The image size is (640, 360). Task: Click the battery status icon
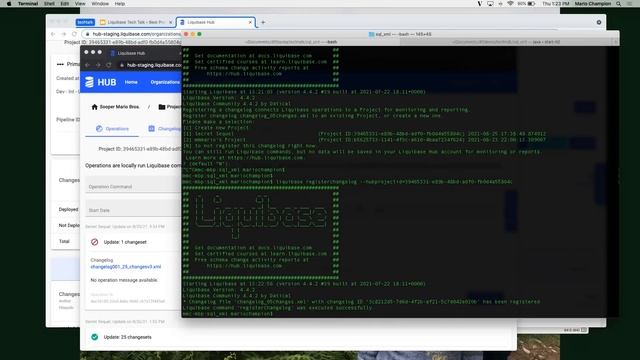click(531, 4)
